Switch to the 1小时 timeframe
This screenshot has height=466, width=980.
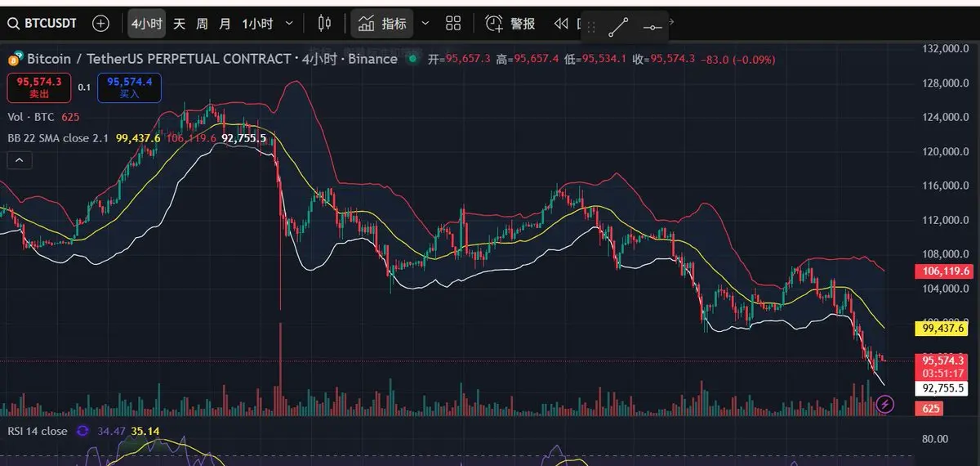(257, 24)
